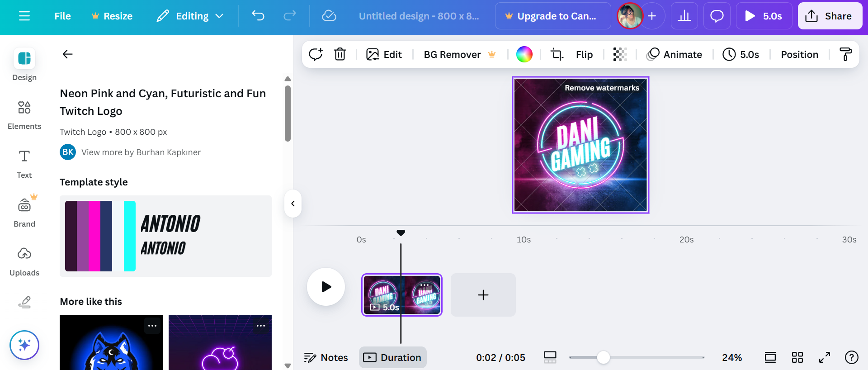Switch to grid view icon
Image resolution: width=868 pixels, height=370 pixels.
coord(797,357)
